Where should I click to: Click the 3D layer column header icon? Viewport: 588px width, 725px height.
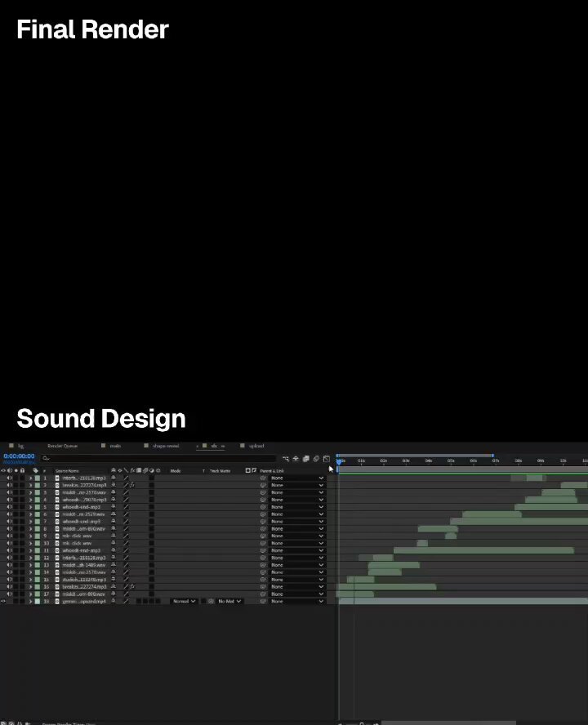(x=158, y=471)
